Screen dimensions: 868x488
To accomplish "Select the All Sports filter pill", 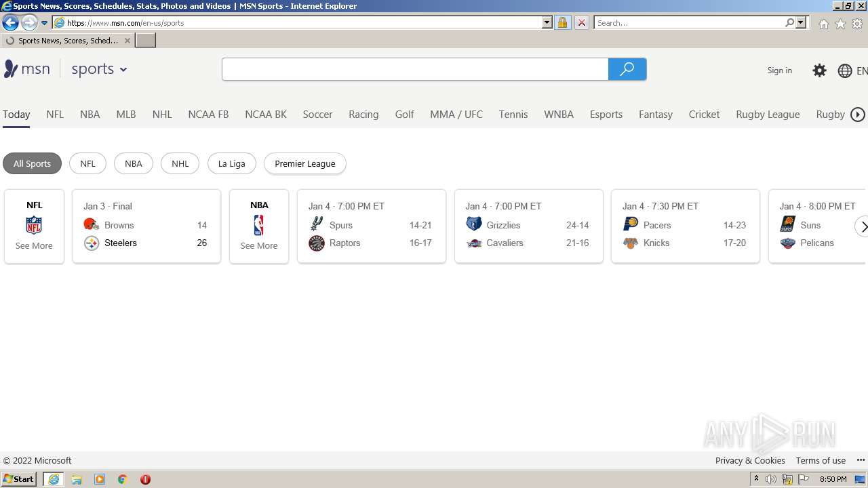I will tap(32, 163).
